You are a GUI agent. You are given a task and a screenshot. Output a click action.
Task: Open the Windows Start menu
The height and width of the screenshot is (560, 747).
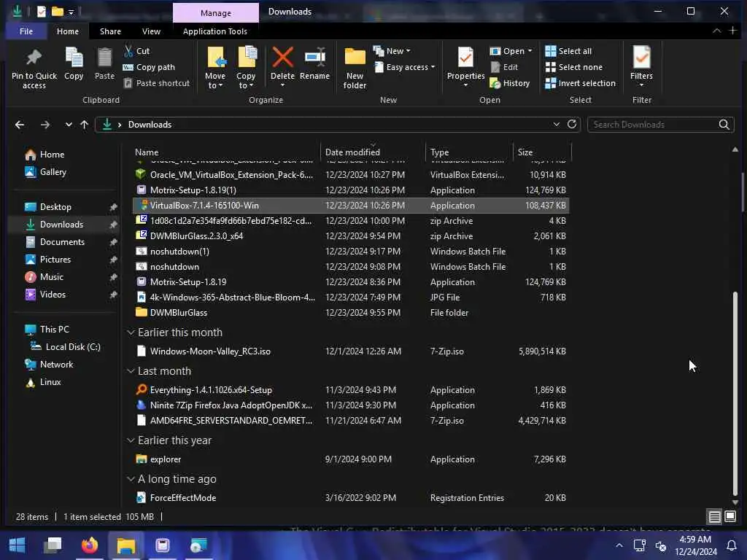click(18, 545)
